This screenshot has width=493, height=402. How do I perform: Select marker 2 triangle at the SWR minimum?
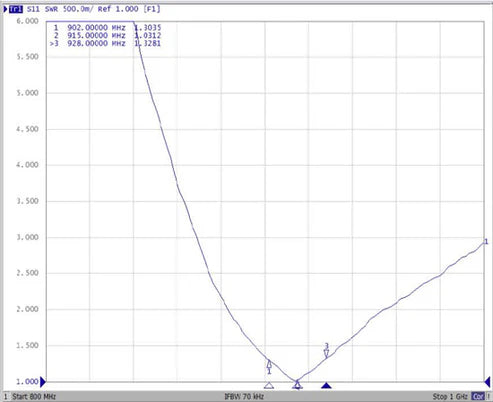point(297,385)
